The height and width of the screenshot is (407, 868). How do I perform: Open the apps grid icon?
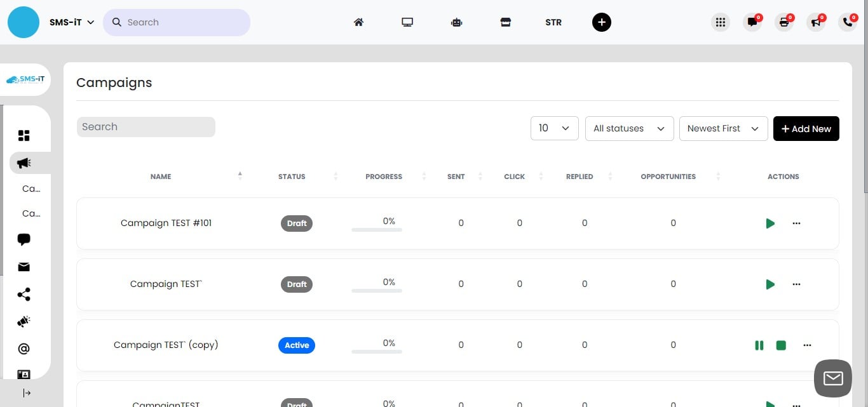[720, 22]
